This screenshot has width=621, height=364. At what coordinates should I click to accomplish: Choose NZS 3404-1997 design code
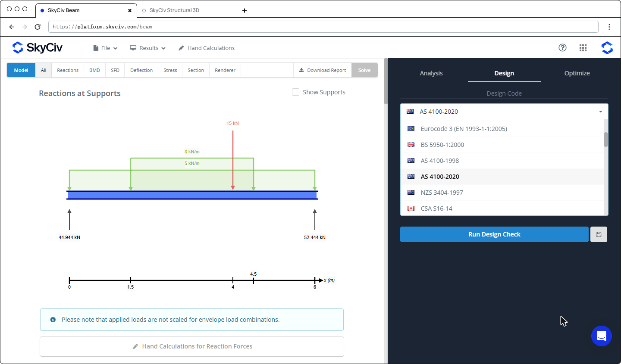[502, 193]
